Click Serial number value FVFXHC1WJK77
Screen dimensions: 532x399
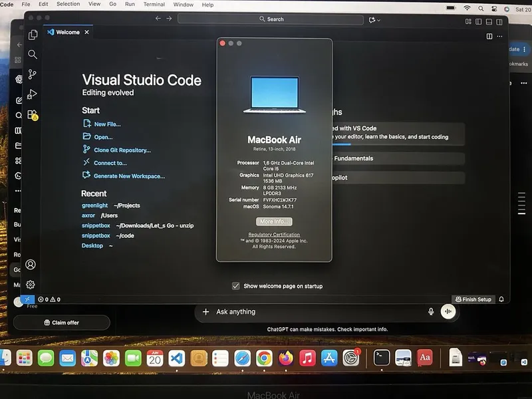coord(279,200)
